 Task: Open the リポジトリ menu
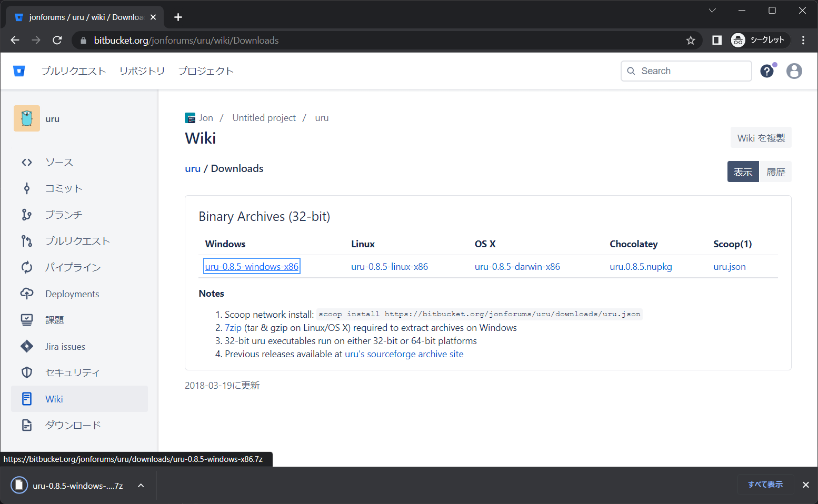click(x=142, y=70)
